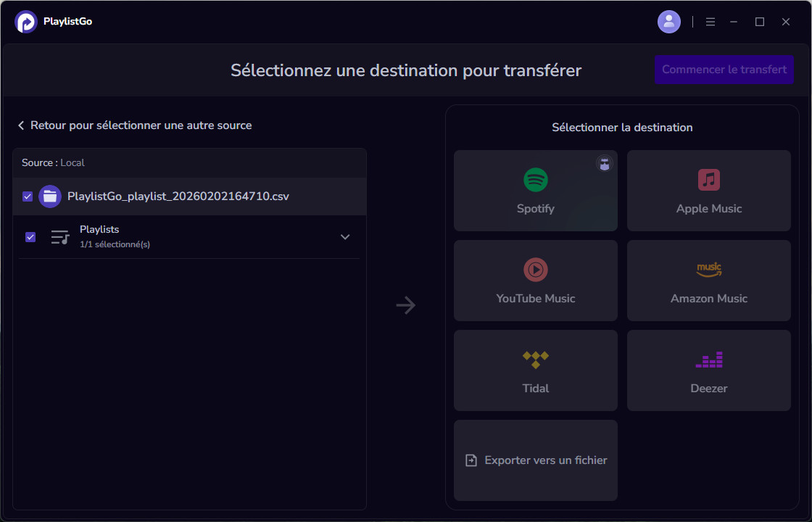Select Deezer as destination service
The width and height of the screenshot is (812, 522).
point(708,370)
